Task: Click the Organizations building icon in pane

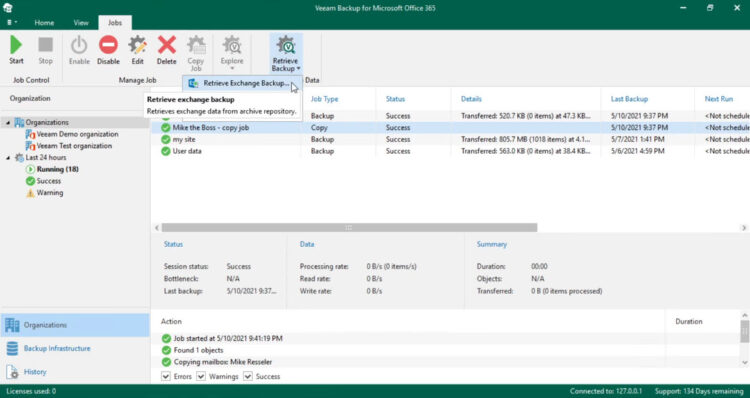Action: pos(12,325)
